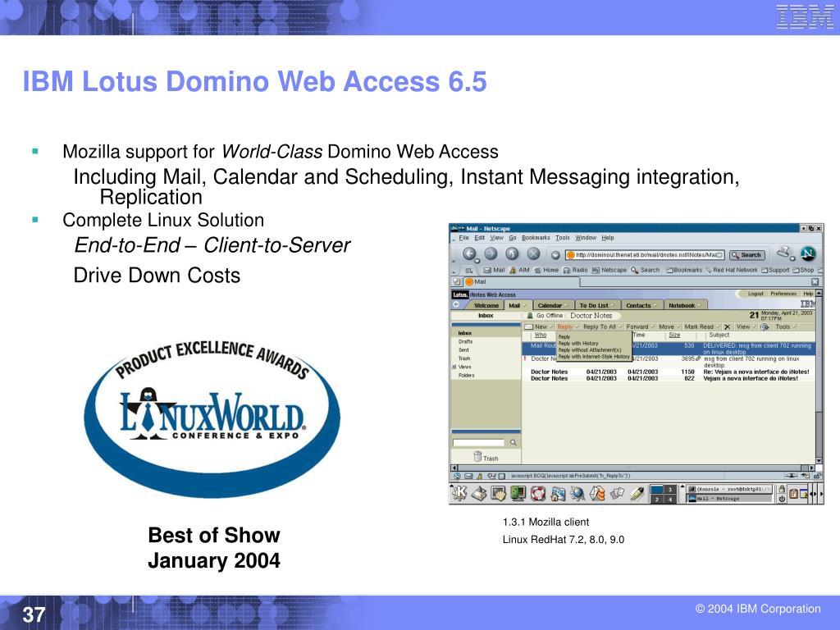Click the Netscape Forward navigation button

tap(491, 254)
